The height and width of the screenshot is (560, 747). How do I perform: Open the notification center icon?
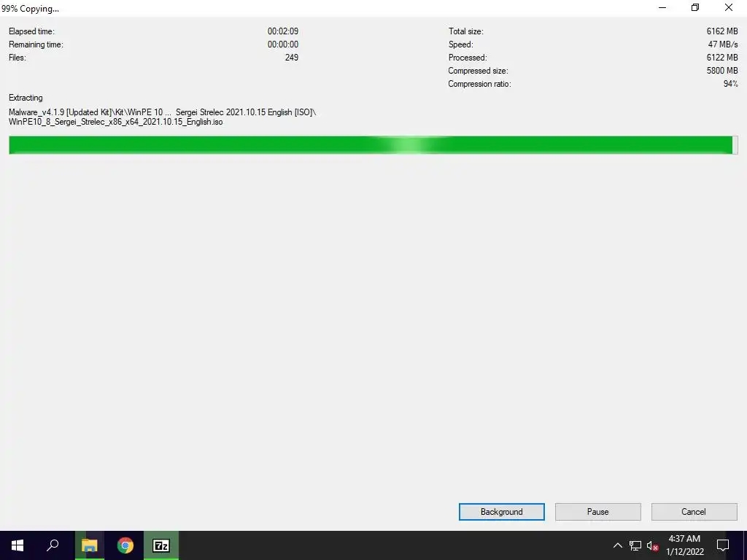723,545
